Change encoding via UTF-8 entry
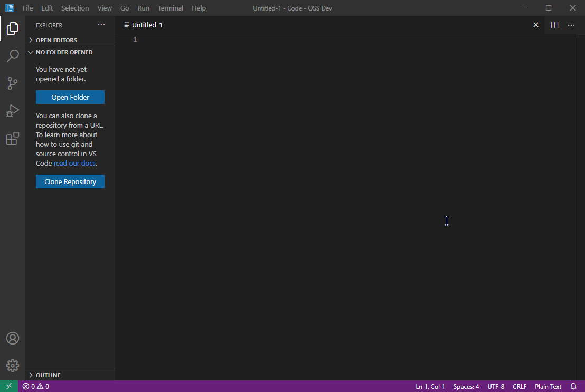This screenshot has height=392, width=585. pos(496,386)
